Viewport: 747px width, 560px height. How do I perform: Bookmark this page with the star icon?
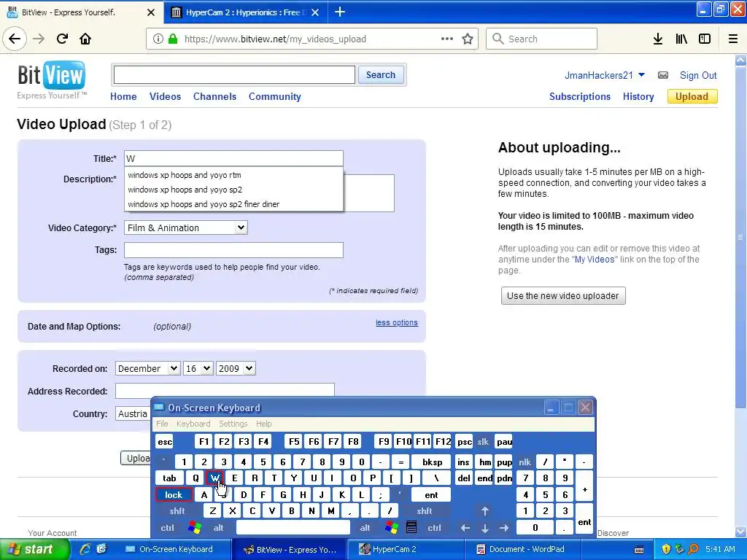(x=468, y=39)
